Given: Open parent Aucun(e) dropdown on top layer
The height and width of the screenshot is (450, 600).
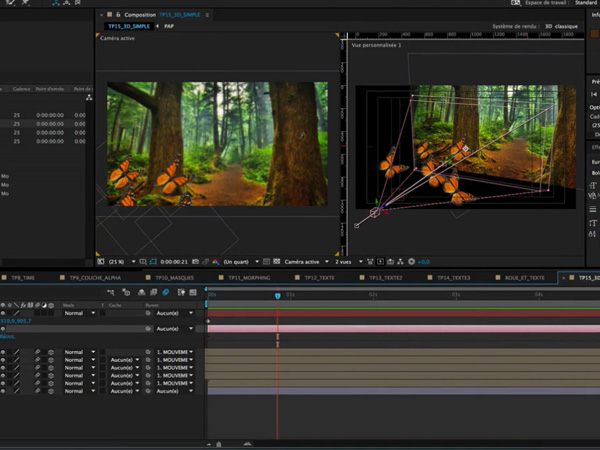Looking at the screenshot, I should coord(174,313).
